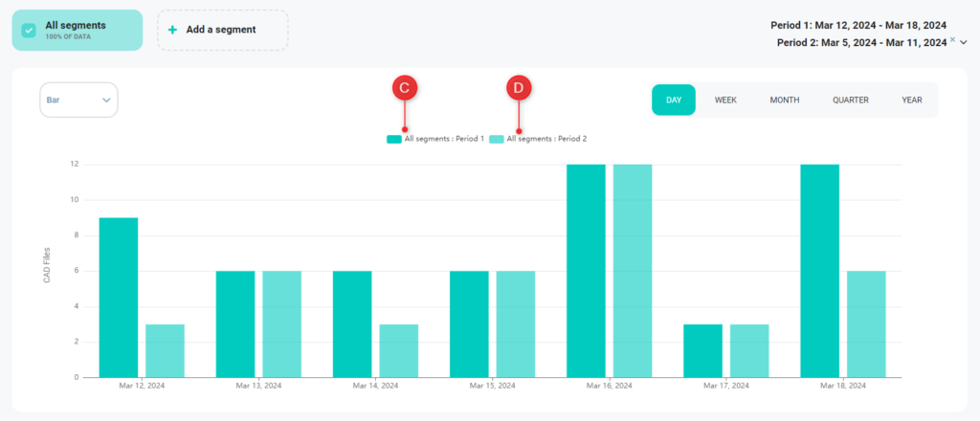Image resolution: width=980 pixels, height=421 pixels.
Task: Click the plus icon to add segment
Action: click(x=172, y=30)
